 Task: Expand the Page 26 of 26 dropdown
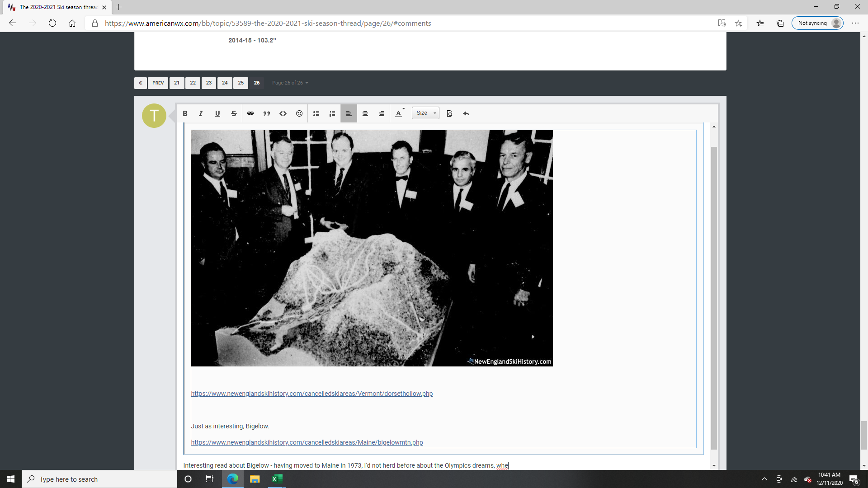coord(290,83)
